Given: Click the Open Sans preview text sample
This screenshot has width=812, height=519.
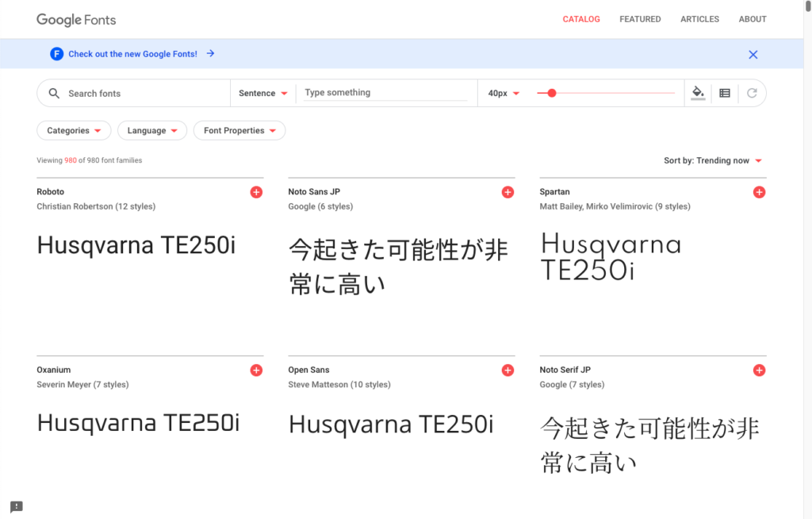Looking at the screenshot, I should click(391, 424).
